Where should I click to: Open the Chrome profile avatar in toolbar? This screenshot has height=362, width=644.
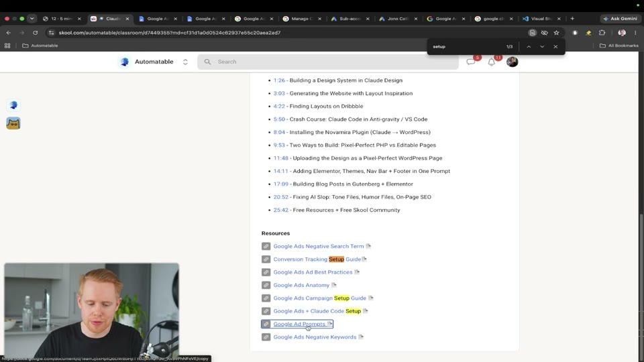pyautogui.click(x=622, y=32)
